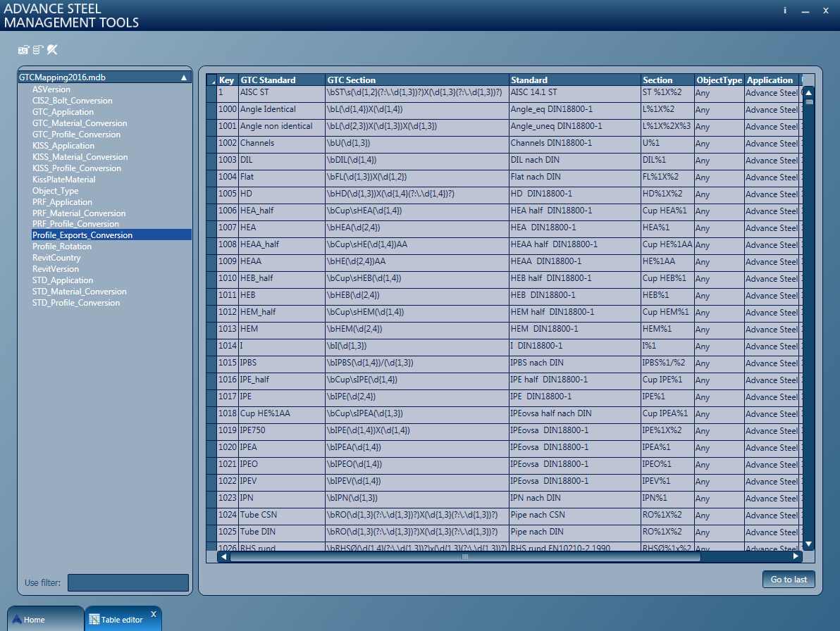
Task: Open GTC_Profile_Conversion table
Action: pos(76,135)
